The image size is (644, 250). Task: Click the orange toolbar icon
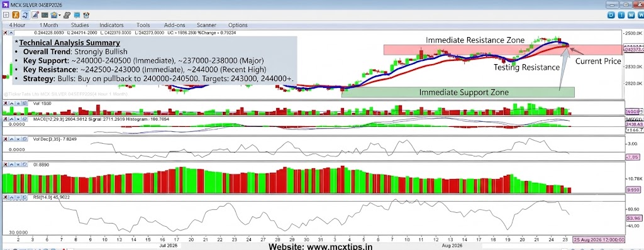[x=16, y=15]
